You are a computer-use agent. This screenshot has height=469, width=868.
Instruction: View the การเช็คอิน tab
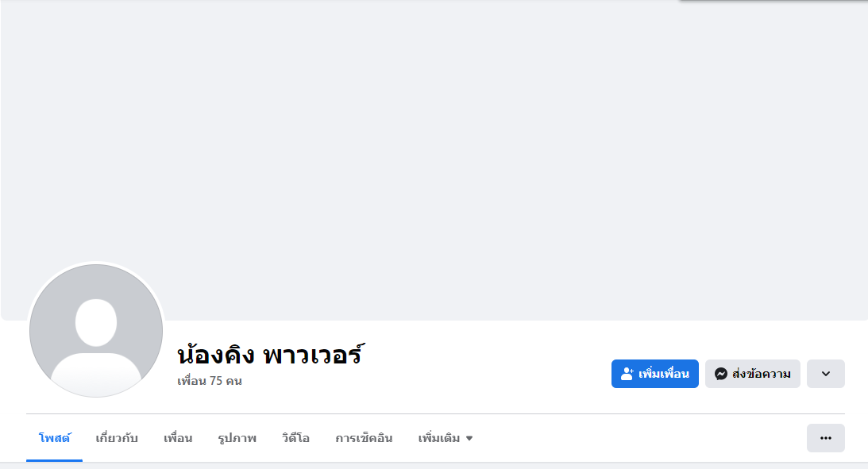(364, 438)
